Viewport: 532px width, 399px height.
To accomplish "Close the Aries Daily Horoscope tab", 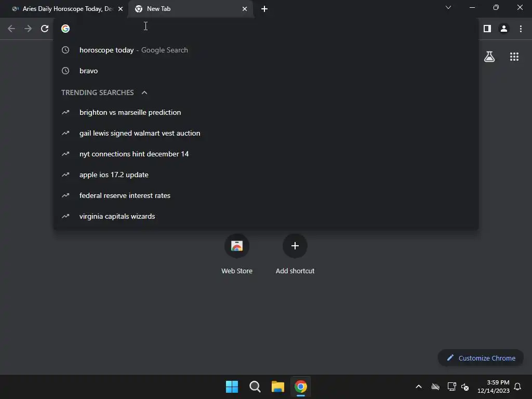I will (121, 9).
